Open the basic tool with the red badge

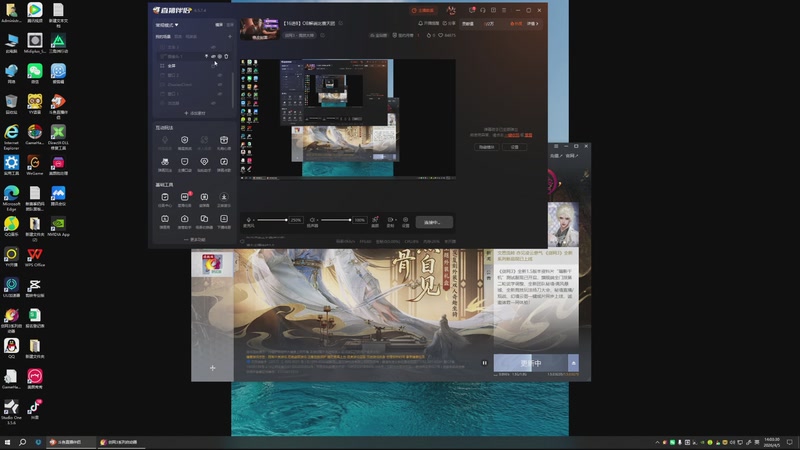click(x=184, y=199)
